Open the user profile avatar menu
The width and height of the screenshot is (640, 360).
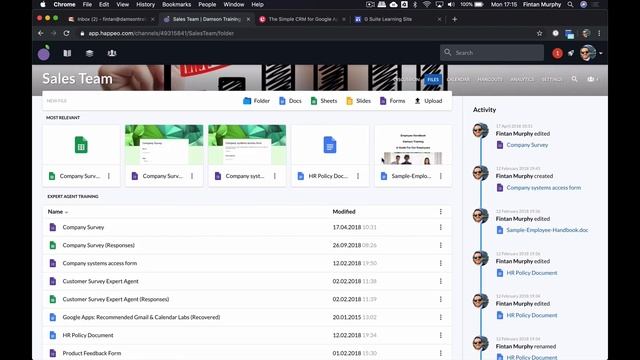[591, 53]
